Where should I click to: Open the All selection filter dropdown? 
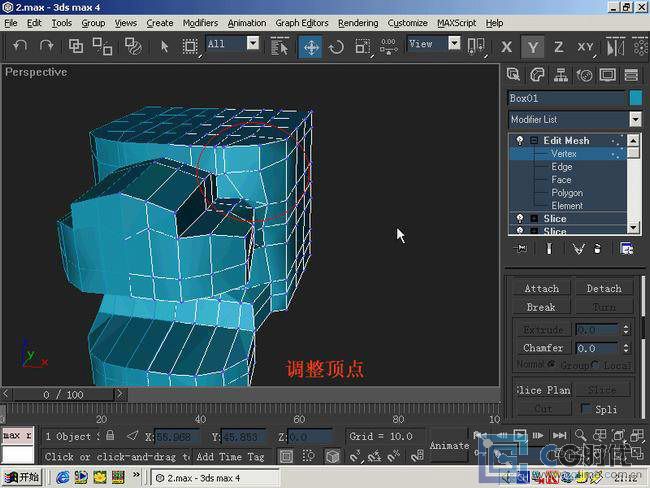point(253,43)
